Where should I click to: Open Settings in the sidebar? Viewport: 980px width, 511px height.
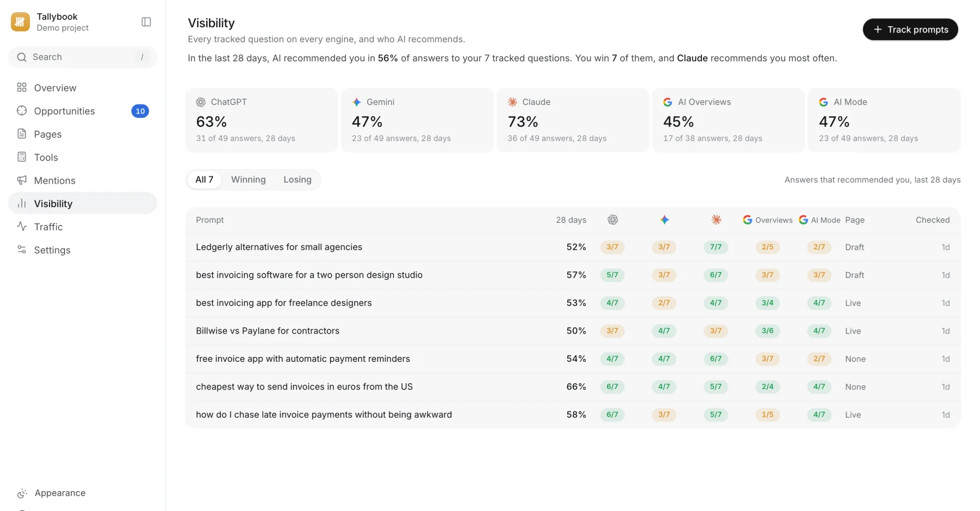pyautogui.click(x=83, y=250)
